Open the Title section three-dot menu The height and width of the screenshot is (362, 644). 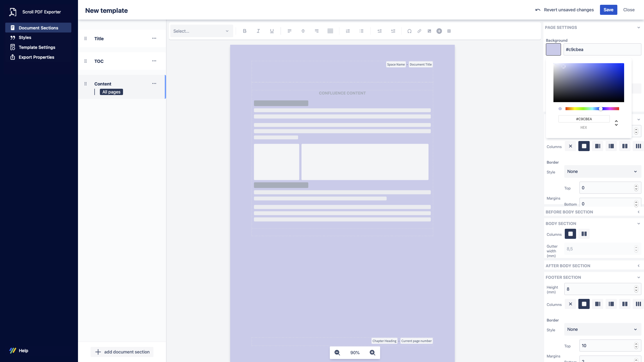(154, 38)
